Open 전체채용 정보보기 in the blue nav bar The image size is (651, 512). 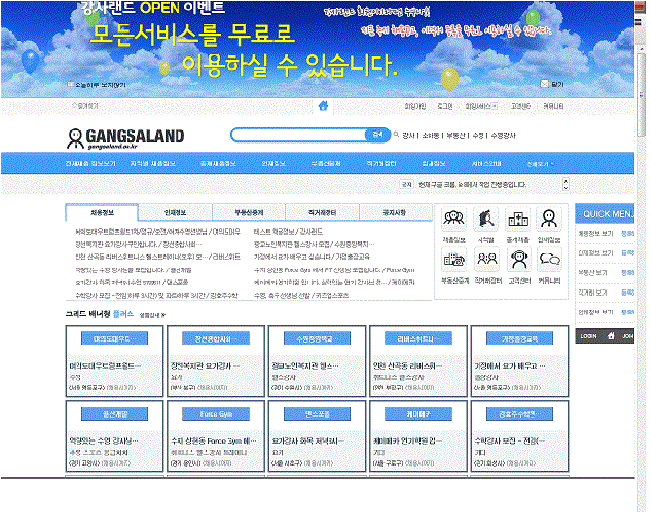91,164
